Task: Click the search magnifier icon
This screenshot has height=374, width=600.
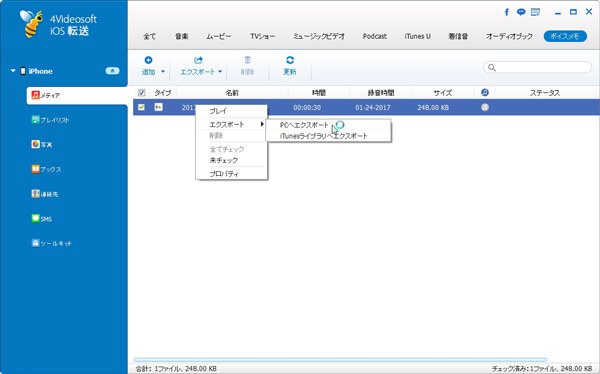Action: [492, 68]
